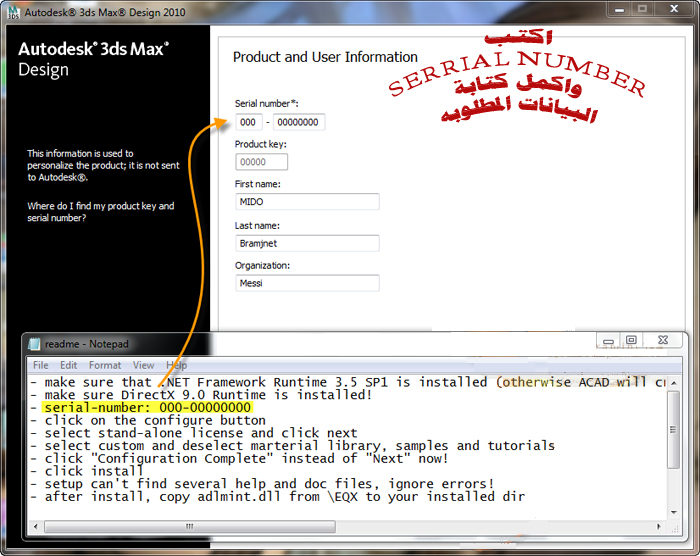Minimize the readme Notepad window
Image resolution: width=700 pixels, height=556 pixels.
pos(606,341)
